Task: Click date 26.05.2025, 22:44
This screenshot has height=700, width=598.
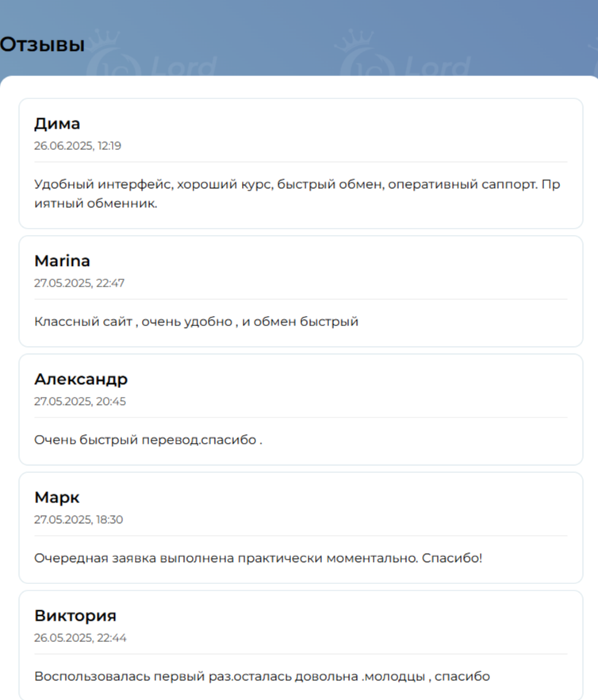Action: (80, 638)
